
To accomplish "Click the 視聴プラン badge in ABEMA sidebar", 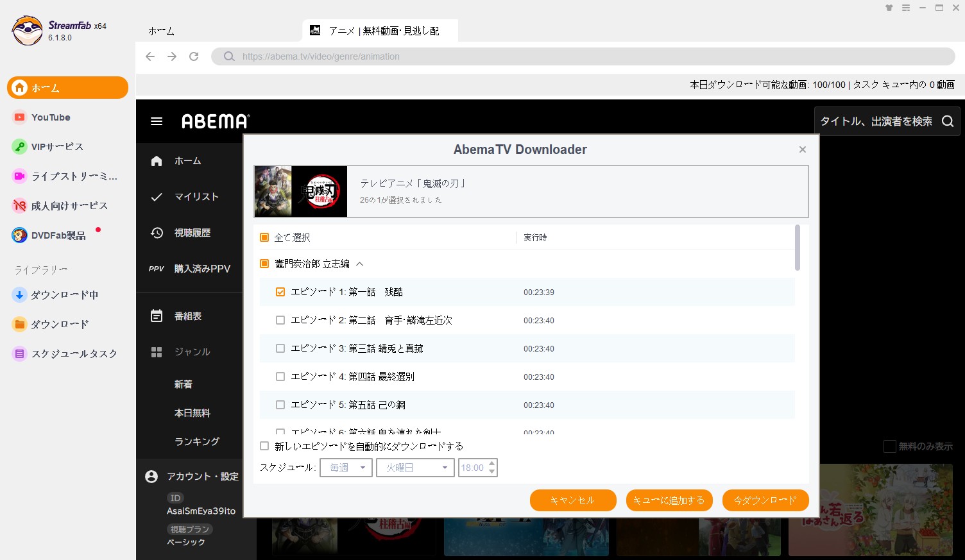I will click(190, 529).
